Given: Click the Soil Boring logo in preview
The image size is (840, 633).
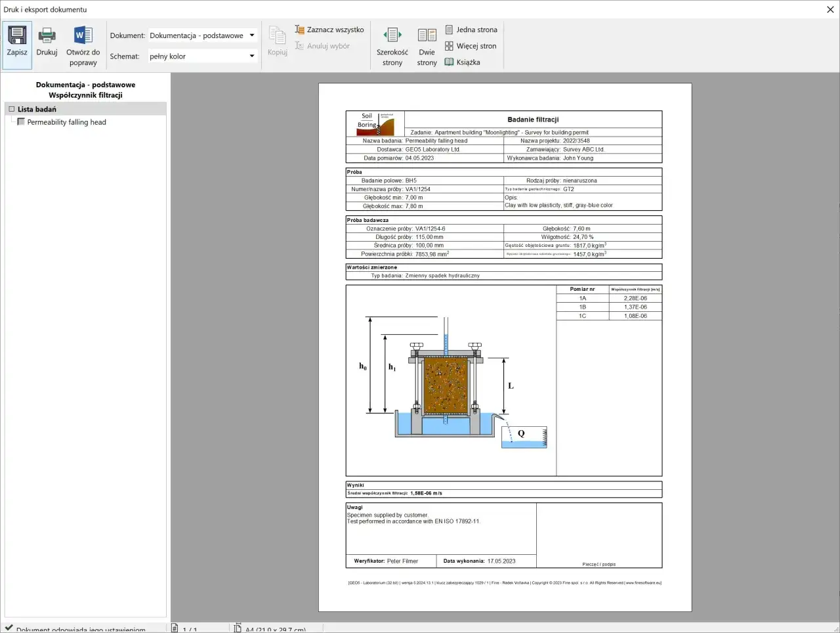Looking at the screenshot, I should 375,123.
